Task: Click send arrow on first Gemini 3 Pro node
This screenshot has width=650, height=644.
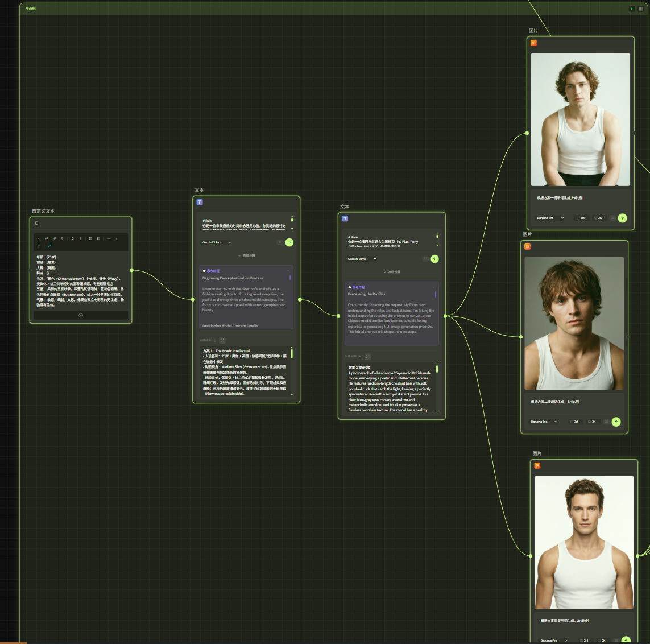Action: (x=289, y=242)
